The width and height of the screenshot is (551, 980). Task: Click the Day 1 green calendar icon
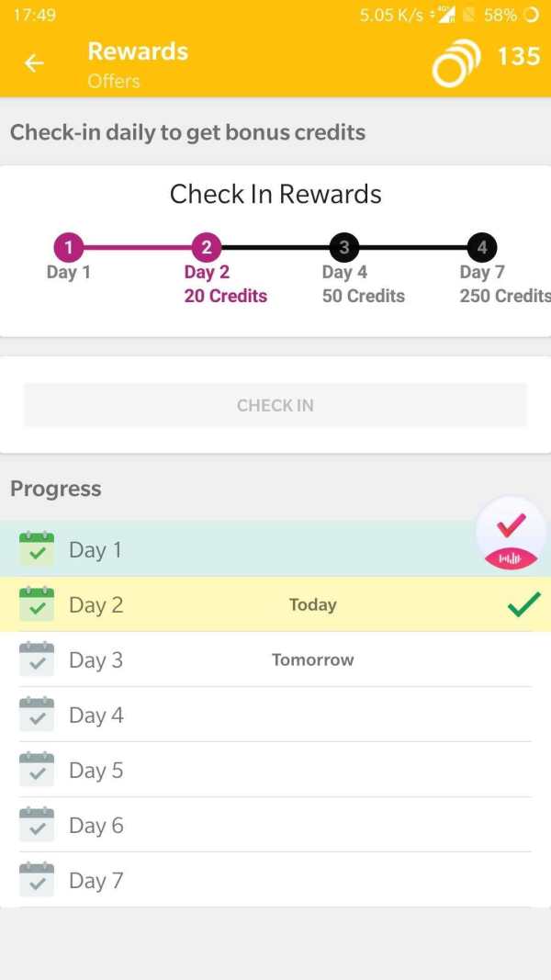click(36, 549)
